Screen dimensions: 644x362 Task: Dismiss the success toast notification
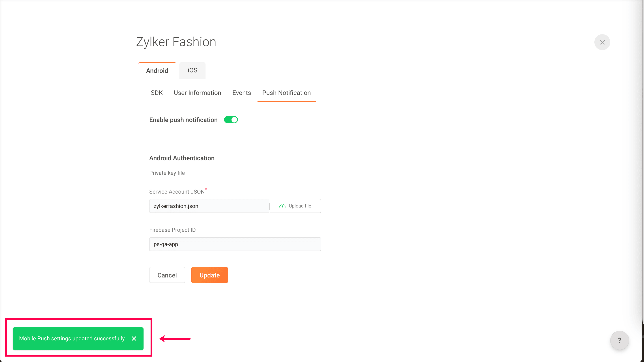(x=134, y=338)
